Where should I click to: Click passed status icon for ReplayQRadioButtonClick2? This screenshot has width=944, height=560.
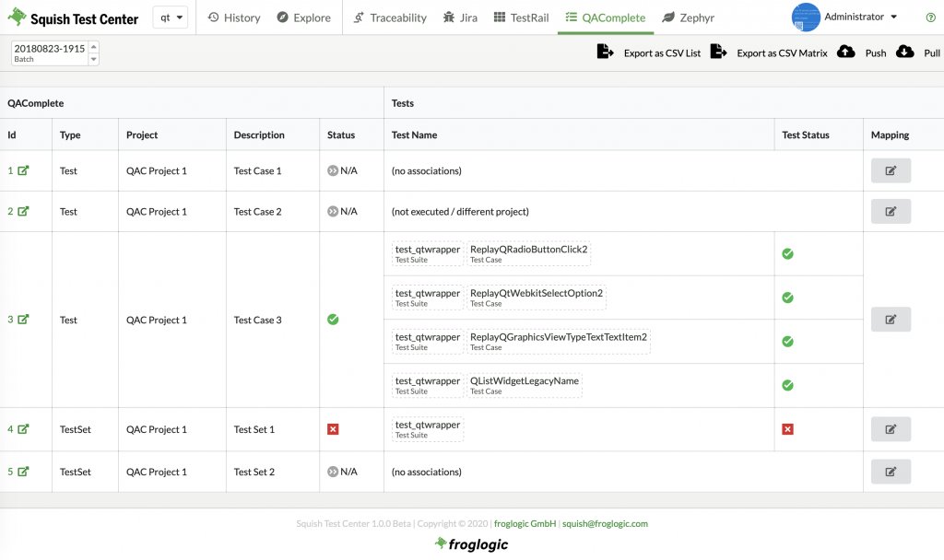point(787,254)
